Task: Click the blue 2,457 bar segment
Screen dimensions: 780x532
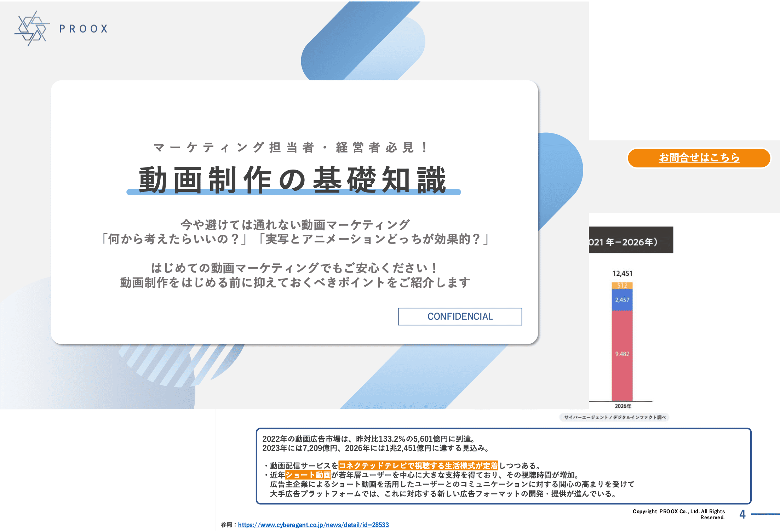Action: (622, 300)
